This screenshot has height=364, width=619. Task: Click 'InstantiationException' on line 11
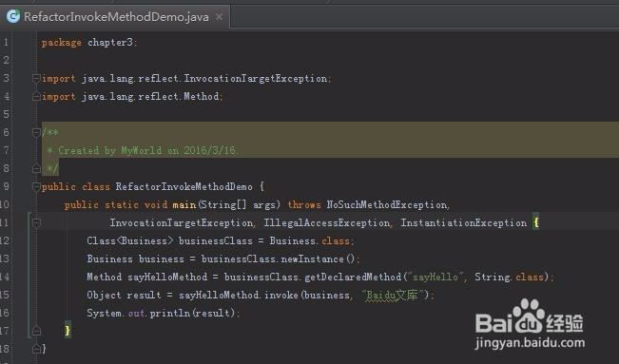464,222
